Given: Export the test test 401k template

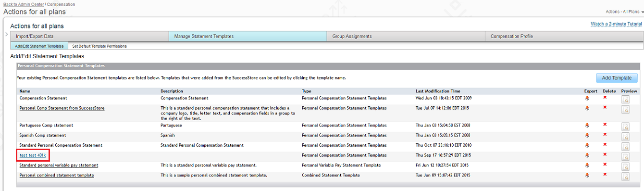Looking at the screenshot, I should 587,155.
